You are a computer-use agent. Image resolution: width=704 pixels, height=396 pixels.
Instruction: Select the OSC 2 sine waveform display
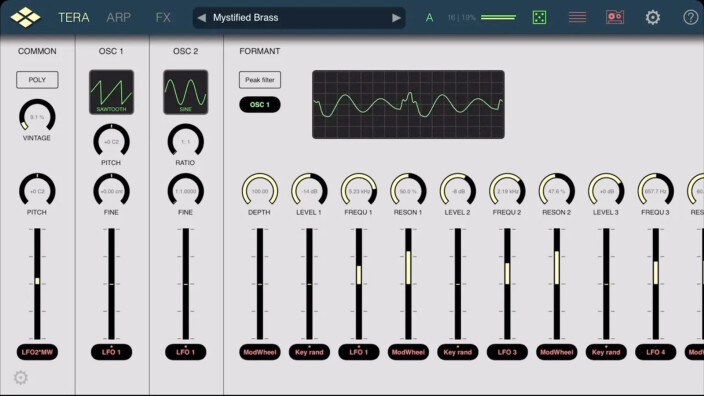click(x=185, y=92)
